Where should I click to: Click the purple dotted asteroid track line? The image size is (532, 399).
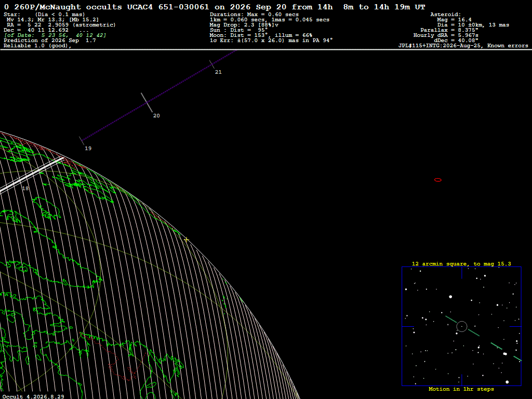158,96
